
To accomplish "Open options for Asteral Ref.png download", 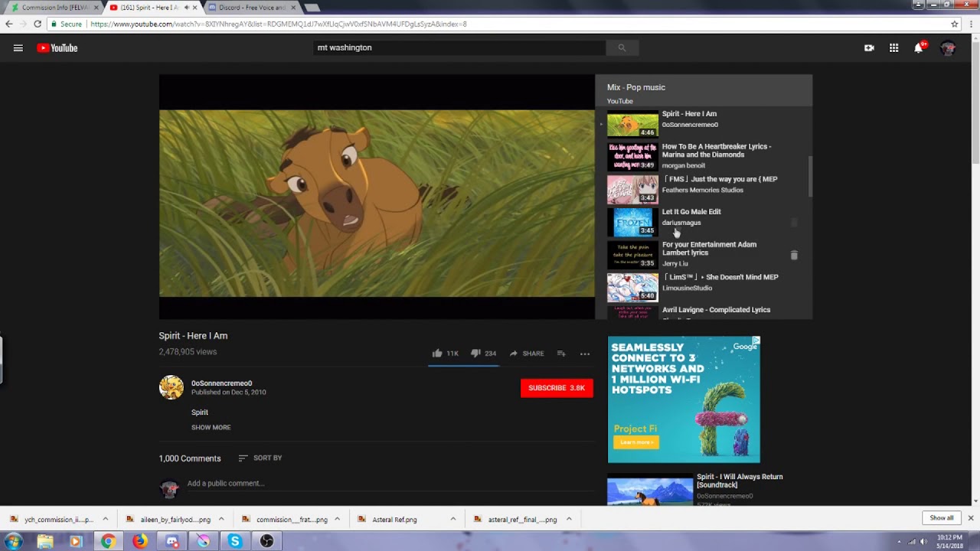I will tap(452, 519).
